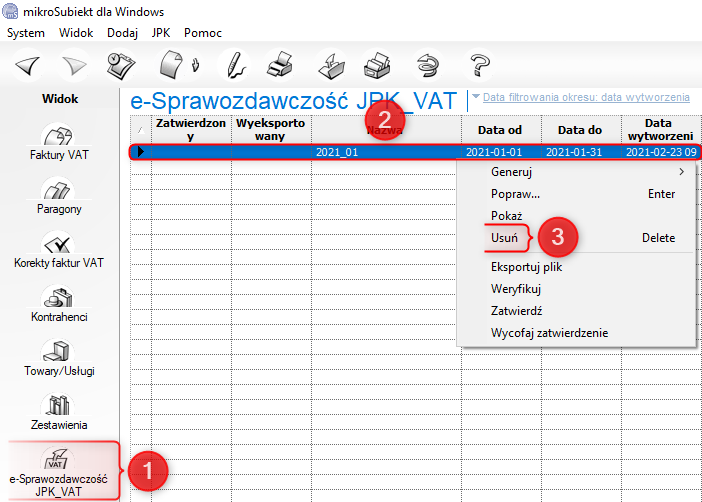Click the new document toolbar icon
Image resolution: width=702 pixels, height=502 pixels.
pos(172,65)
